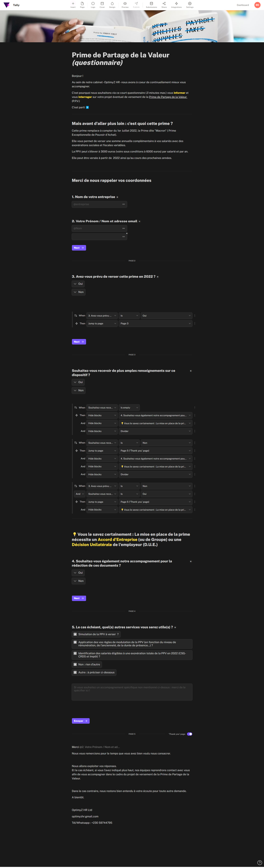The width and height of the screenshot is (264, 868).
Task: Preview the form with eye icon
Action: [x=125, y=4]
